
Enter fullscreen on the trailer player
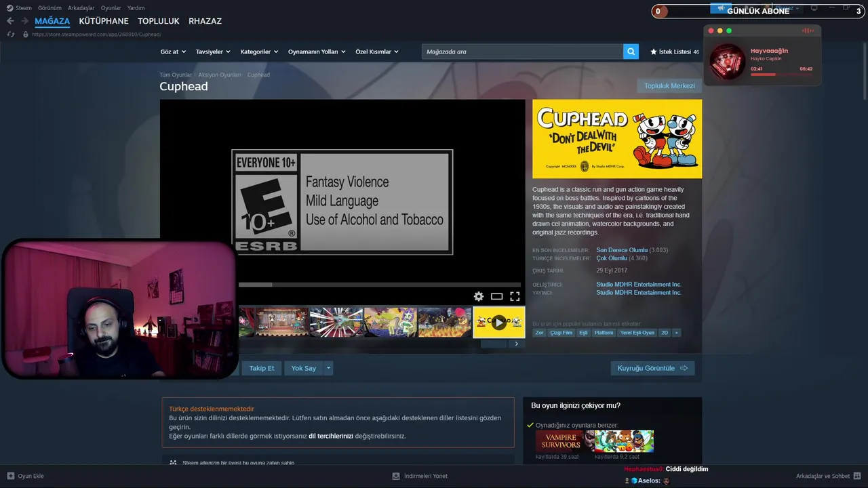tap(515, 296)
